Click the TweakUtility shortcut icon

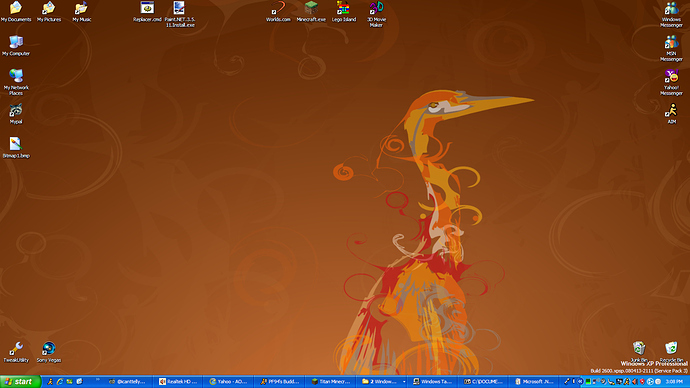tap(16, 352)
